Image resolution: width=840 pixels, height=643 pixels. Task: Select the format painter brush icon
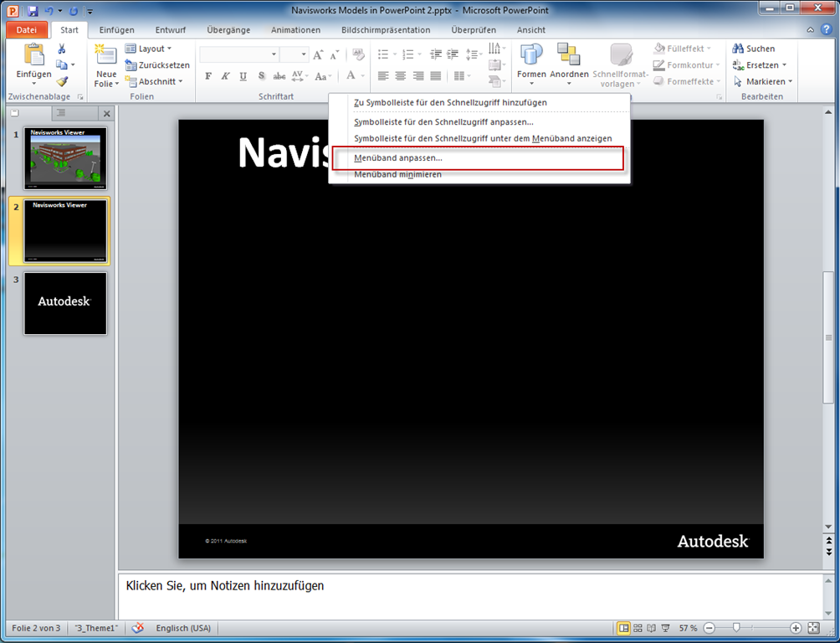pyautogui.click(x=62, y=82)
